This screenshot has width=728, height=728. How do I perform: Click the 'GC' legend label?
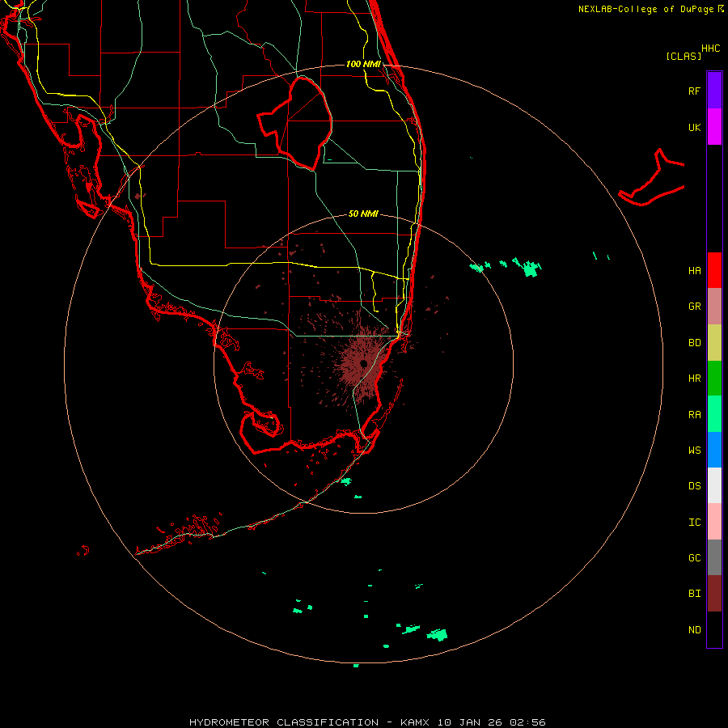(x=694, y=557)
